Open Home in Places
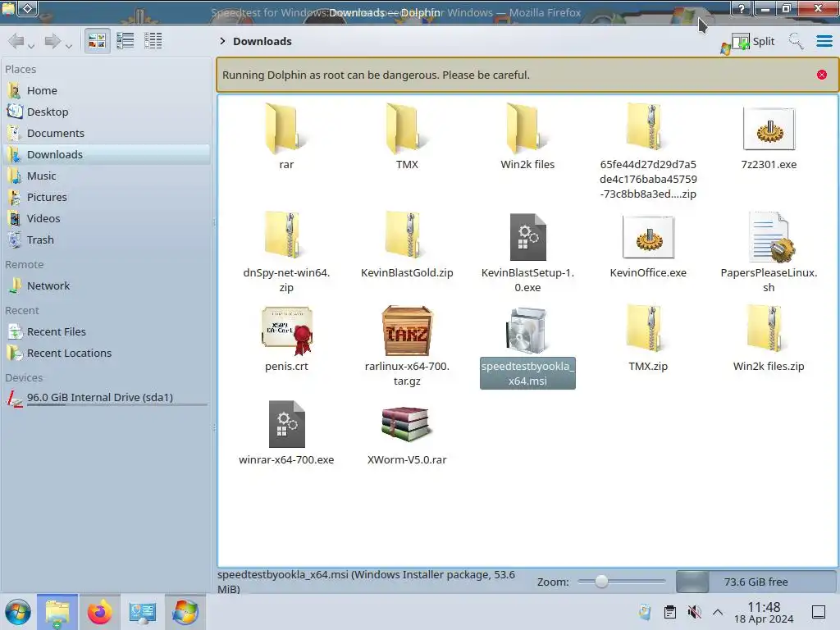840x630 pixels. (106, 90)
